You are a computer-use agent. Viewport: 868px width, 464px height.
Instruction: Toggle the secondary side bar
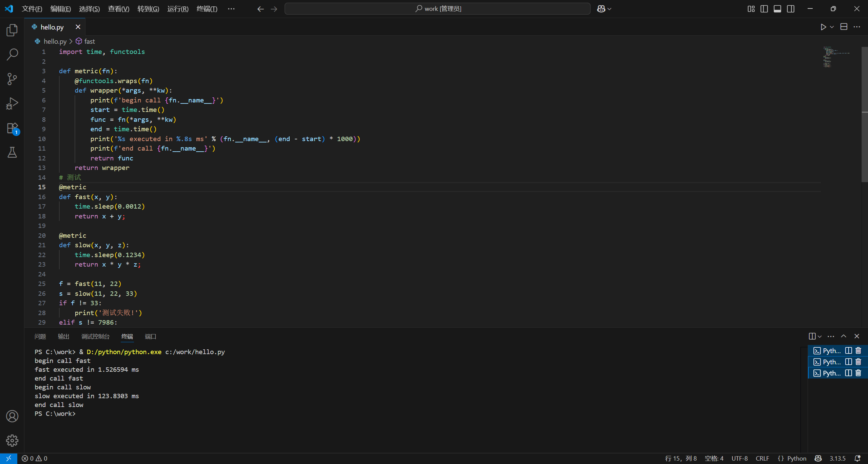pyautogui.click(x=791, y=9)
